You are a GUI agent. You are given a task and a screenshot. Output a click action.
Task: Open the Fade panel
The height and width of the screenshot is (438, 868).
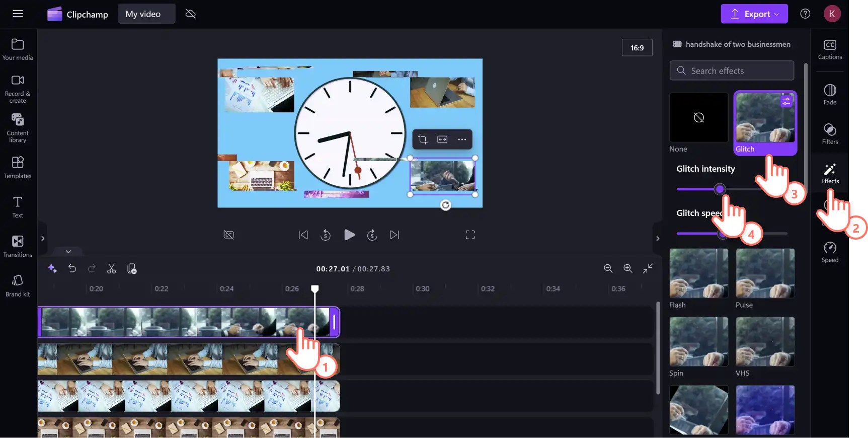(830, 94)
